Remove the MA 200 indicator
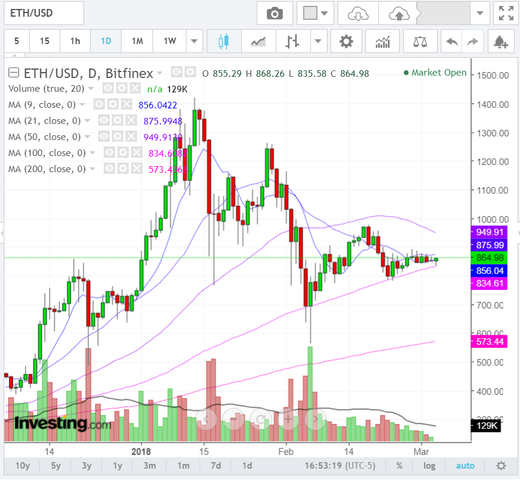The image size is (520, 480). click(136, 168)
